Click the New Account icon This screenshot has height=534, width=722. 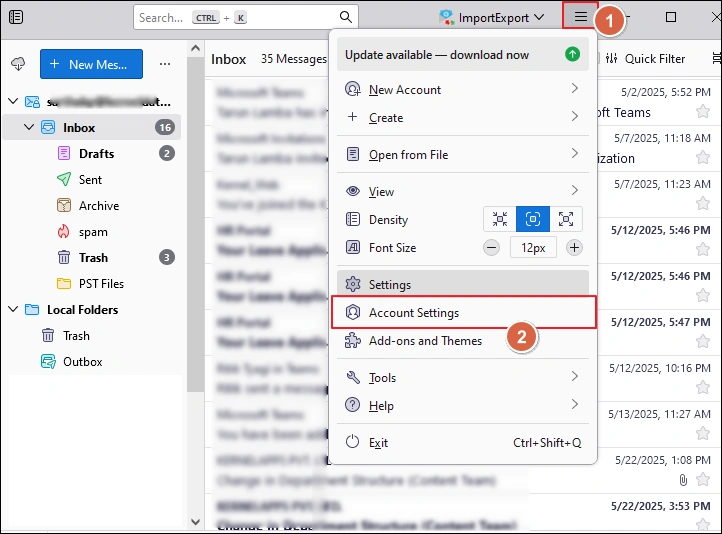[x=353, y=89]
